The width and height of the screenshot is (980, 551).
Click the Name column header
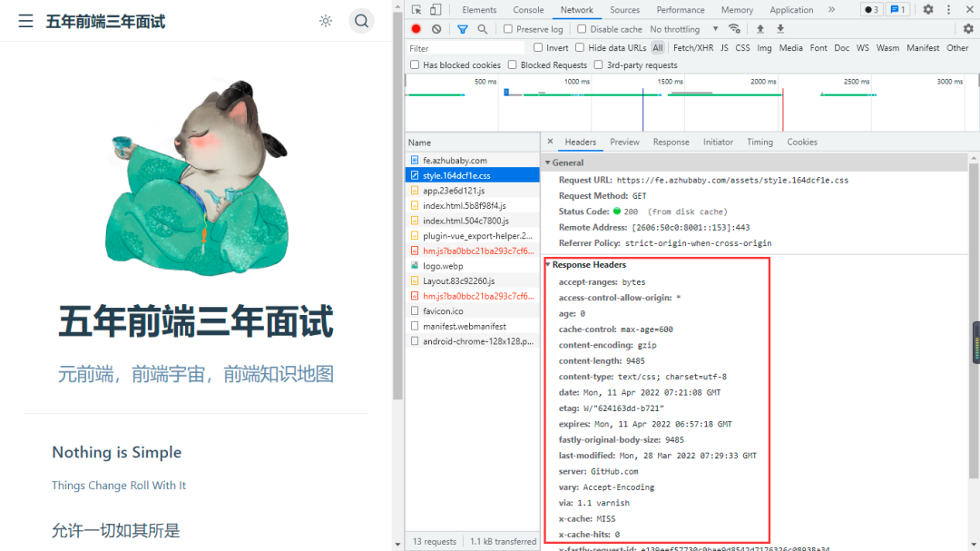[x=473, y=142]
